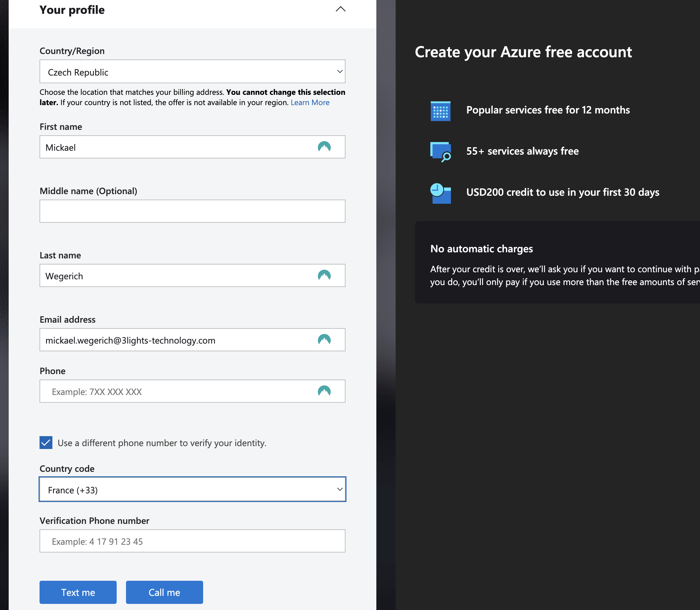This screenshot has height=610, width=700.
Task: Focus the Last name input field
Action: [x=193, y=275]
